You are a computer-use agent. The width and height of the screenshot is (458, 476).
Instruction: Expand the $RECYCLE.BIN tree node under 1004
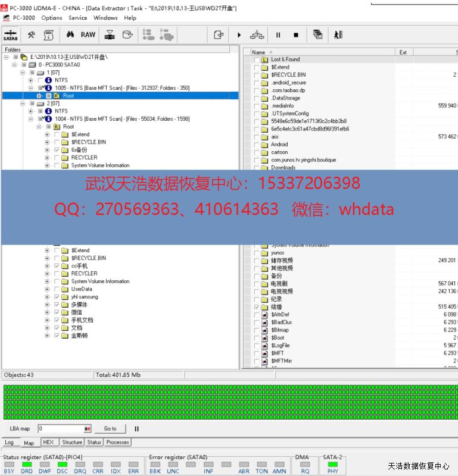47,142
